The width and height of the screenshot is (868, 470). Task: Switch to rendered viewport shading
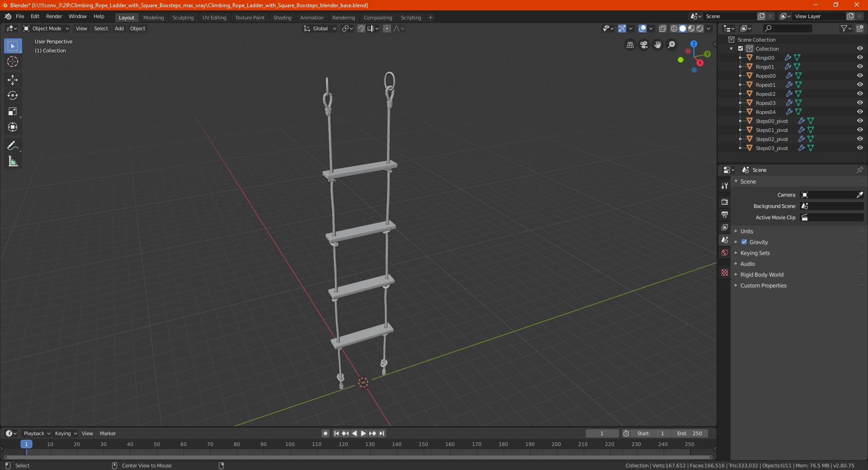tap(700, 28)
